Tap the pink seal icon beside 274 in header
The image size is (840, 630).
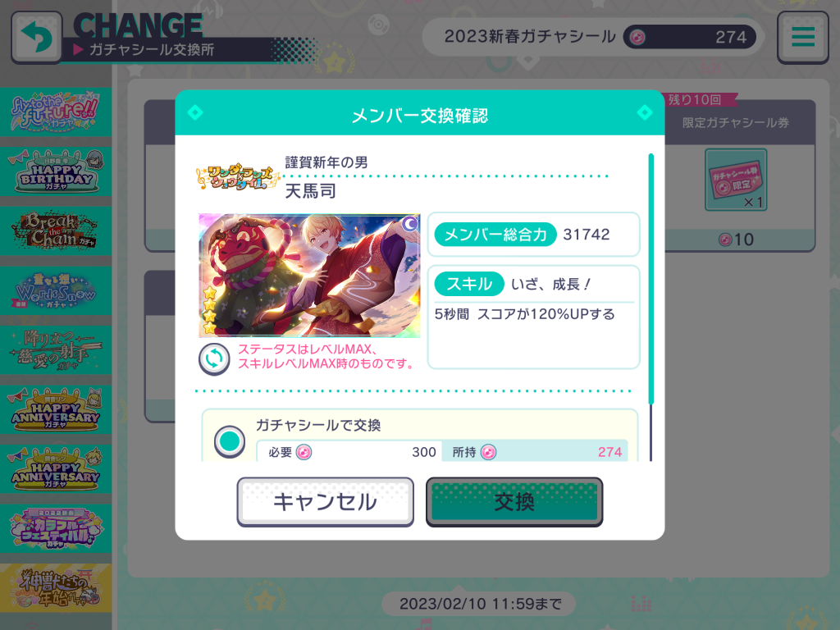637,37
